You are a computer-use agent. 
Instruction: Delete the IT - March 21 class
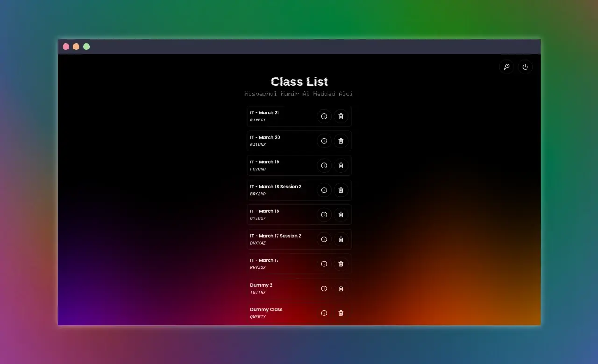click(x=341, y=116)
